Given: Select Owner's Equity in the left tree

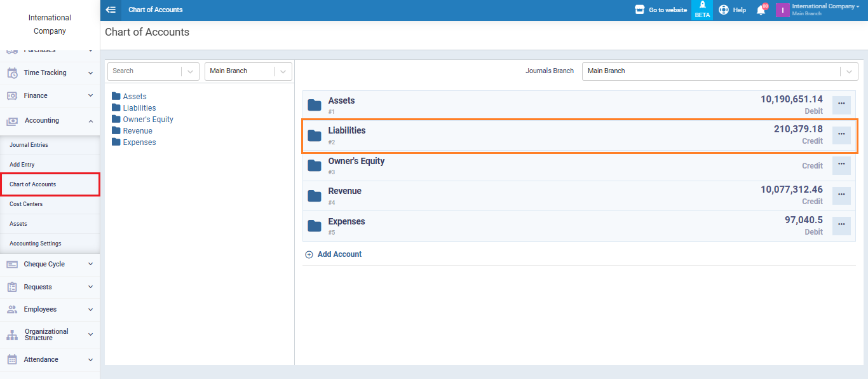Looking at the screenshot, I should [147, 120].
